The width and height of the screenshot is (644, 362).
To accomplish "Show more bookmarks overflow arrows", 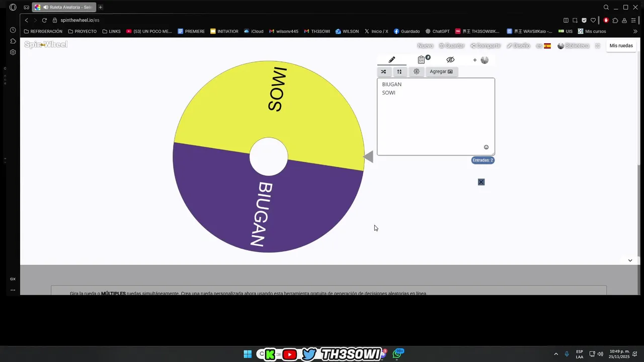I will coord(635,31).
